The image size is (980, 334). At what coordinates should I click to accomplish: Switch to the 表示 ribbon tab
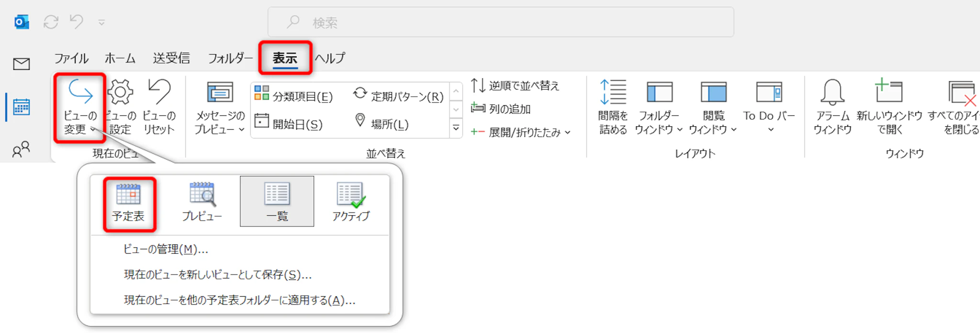(285, 58)
